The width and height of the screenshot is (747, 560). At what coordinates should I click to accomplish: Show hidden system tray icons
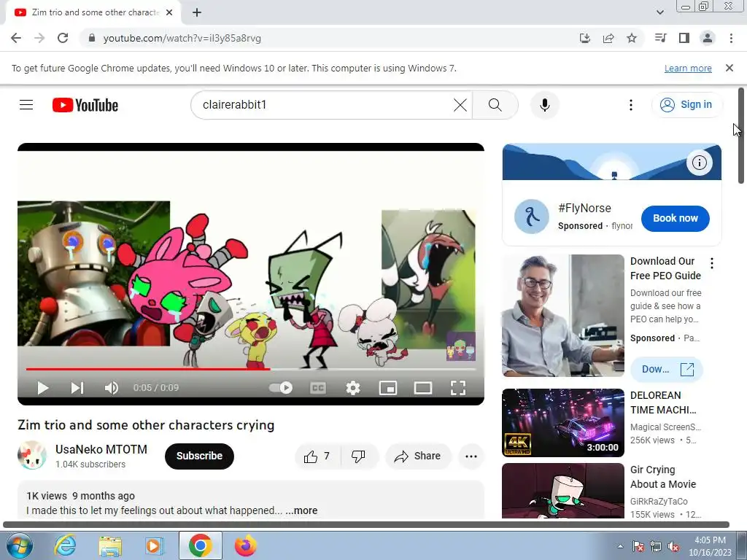click(x=620, y=546)
